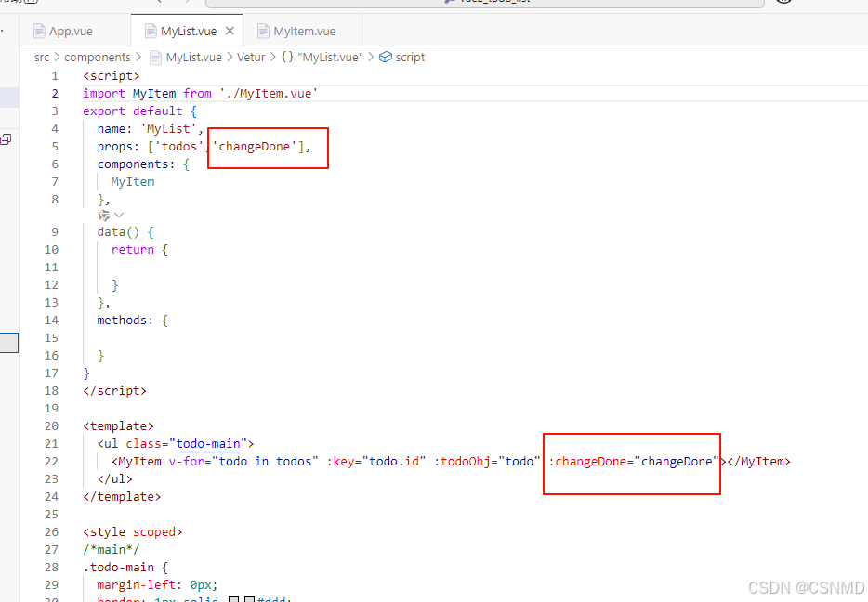The image size is (868, 602).
Task: Click /*main*/ comment on line 27
Action: 112,550
